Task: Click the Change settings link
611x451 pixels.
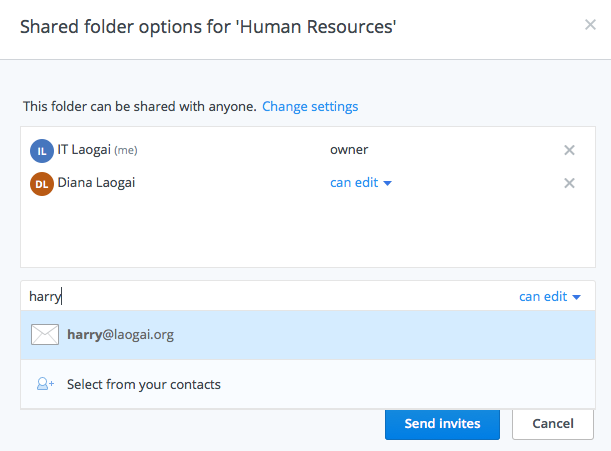Action: 310,106
